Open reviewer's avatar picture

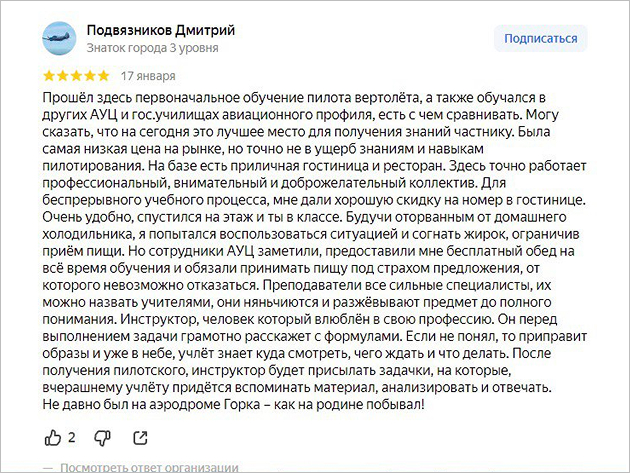pyautogui.click(x=62, y=38)
